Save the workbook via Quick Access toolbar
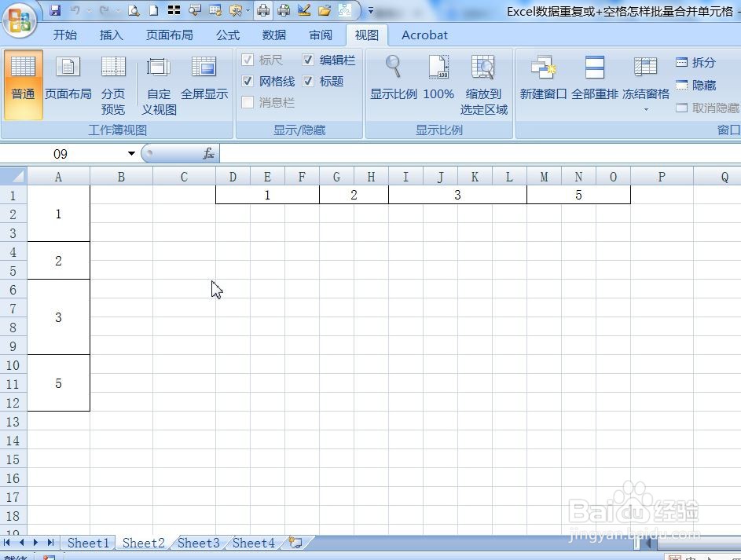The height and width of the screenshot is (560, 741). coord(54,9)
